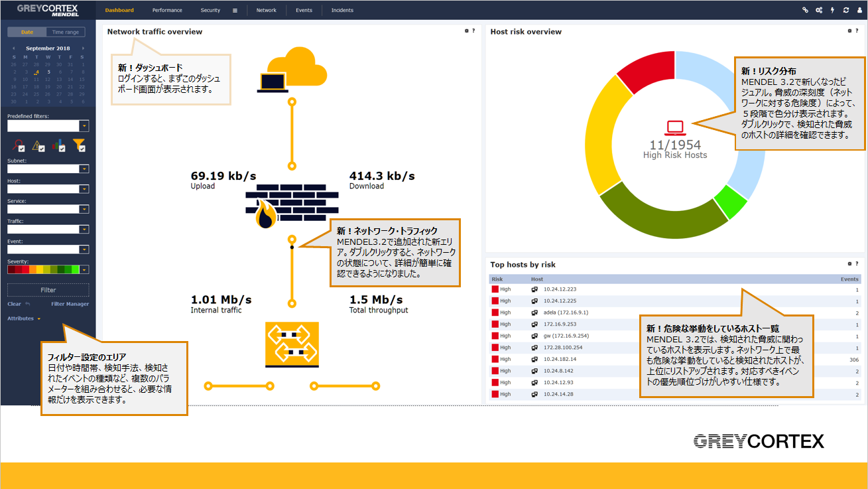
Task: Open the Network tab
Action: pos(267,10)
